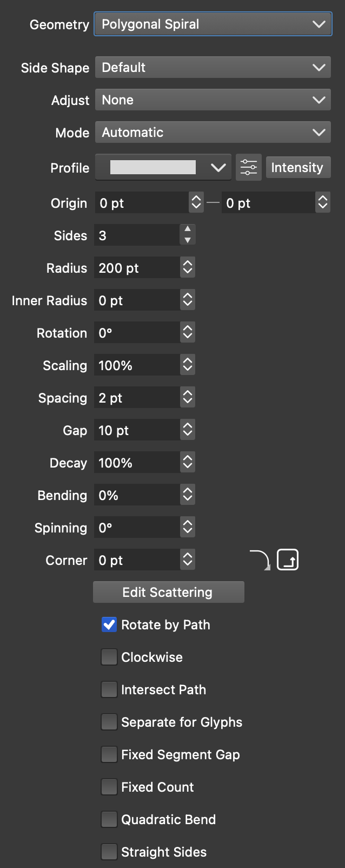Click the Intensity button

point(297,167)
